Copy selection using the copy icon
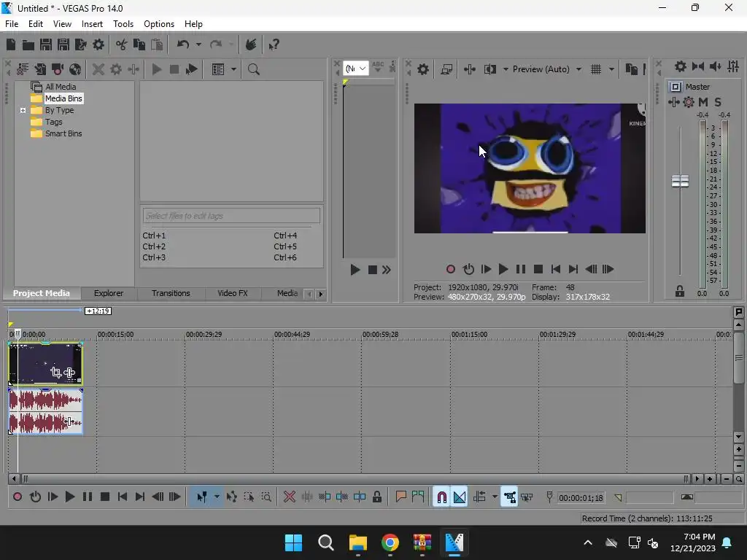Image resolution: width=747 pixels, height=560 pixels. pyautogui.click(x=139, y=44)
